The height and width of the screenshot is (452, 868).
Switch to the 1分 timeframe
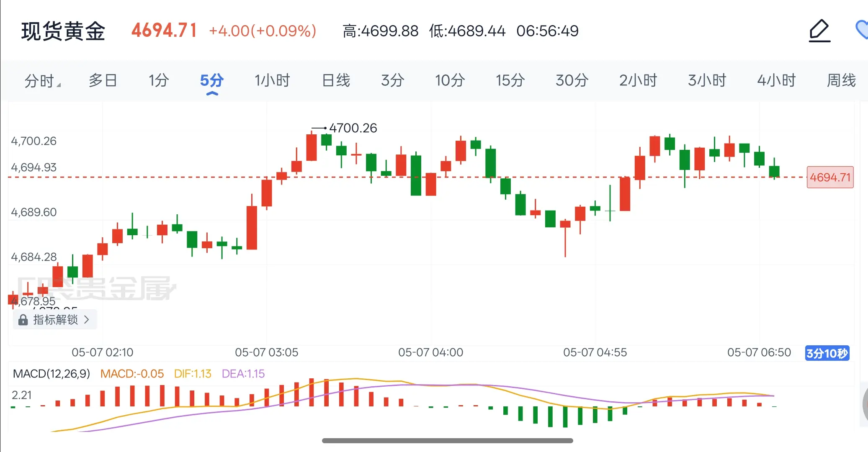tap(159, 80)
